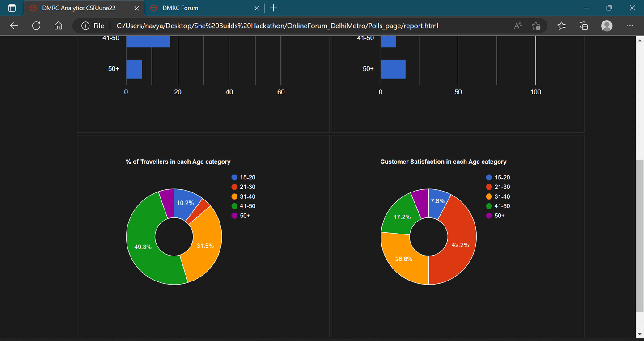This screenshot has height=341, width=644.
Task: Select the small red slice in Travellers donut
Action: [198, 212]
